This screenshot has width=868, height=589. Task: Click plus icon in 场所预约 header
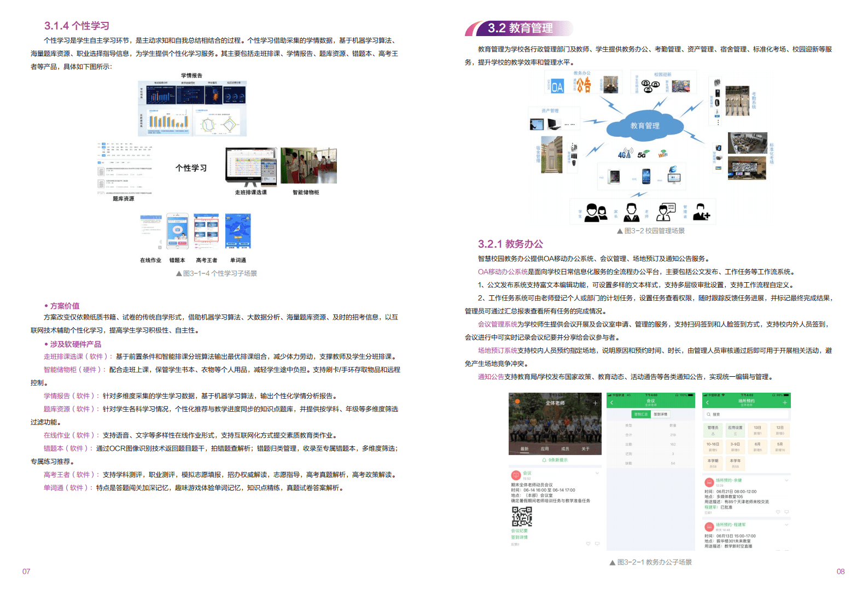coord(784,403)
